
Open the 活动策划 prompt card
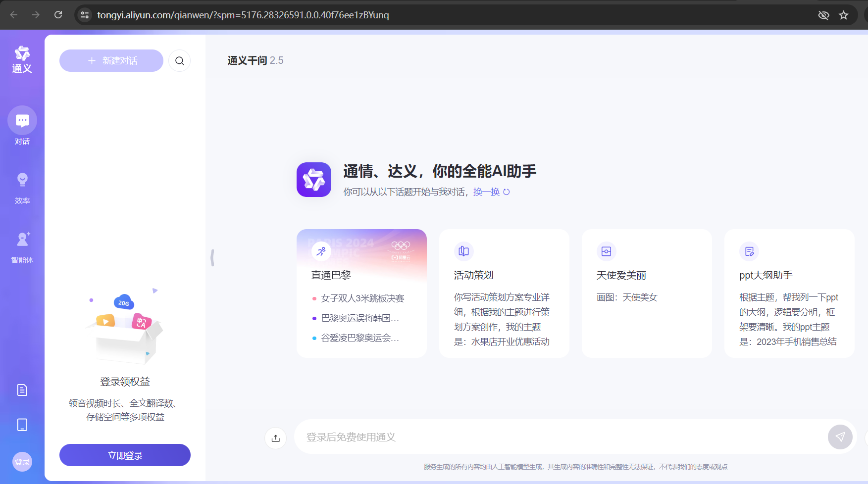(x=504, y=293)
